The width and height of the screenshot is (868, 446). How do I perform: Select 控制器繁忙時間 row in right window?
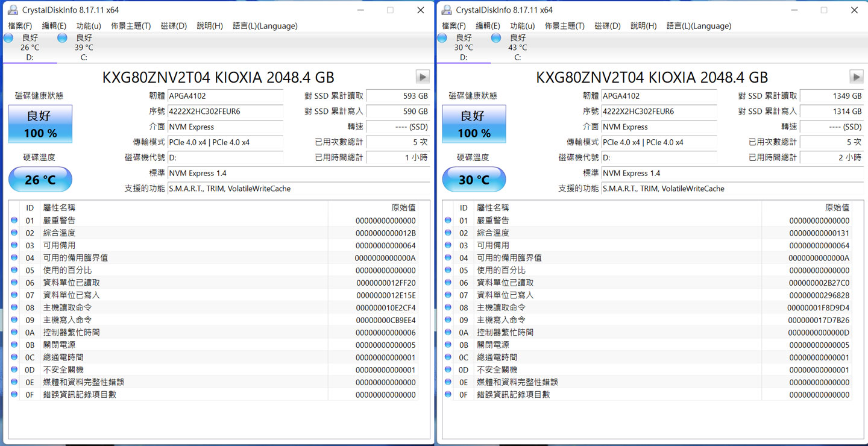(x=648, y=332)
